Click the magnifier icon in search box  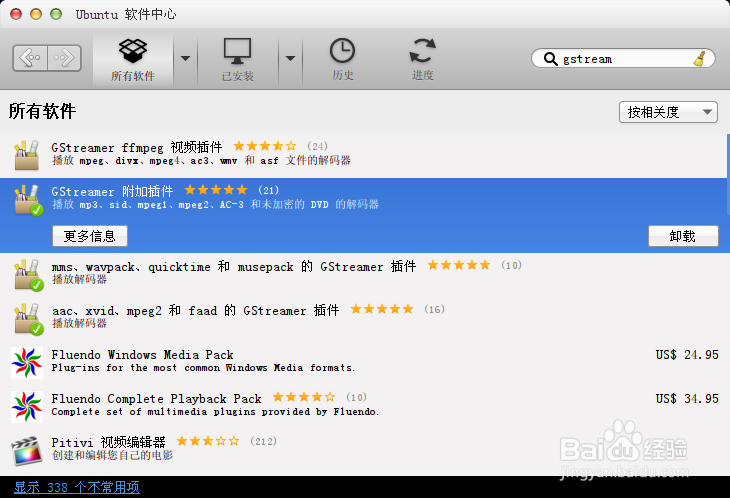pyautogui.click(x=550, y=59)
